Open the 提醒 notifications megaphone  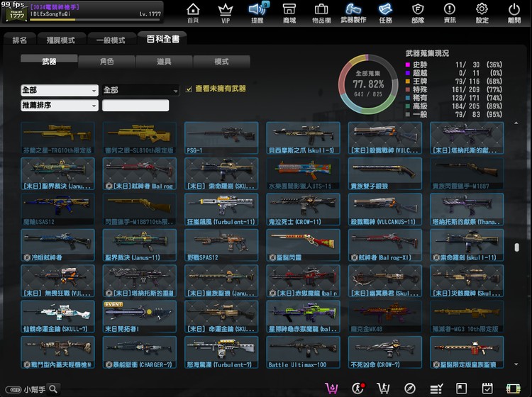pyautogui.click(x=257, y=13)
